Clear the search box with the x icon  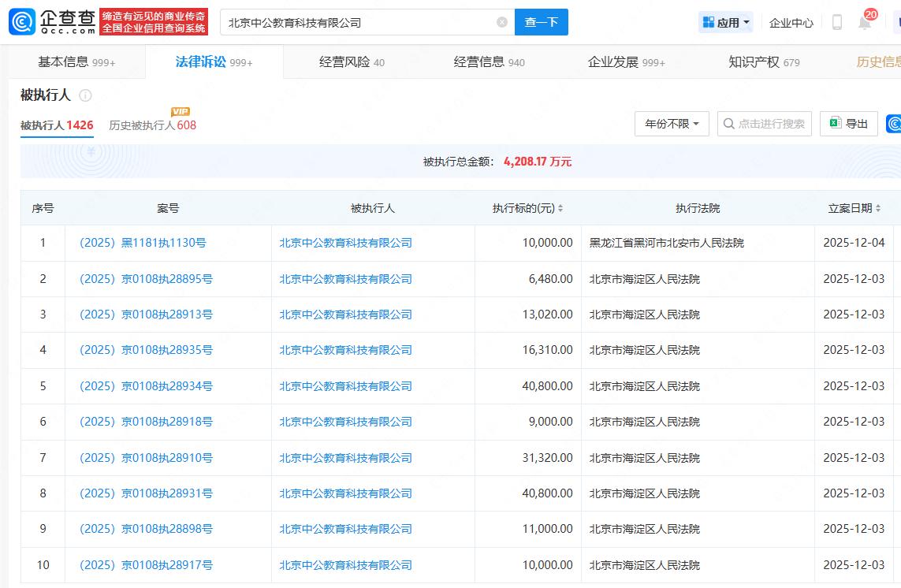point(500,22)
